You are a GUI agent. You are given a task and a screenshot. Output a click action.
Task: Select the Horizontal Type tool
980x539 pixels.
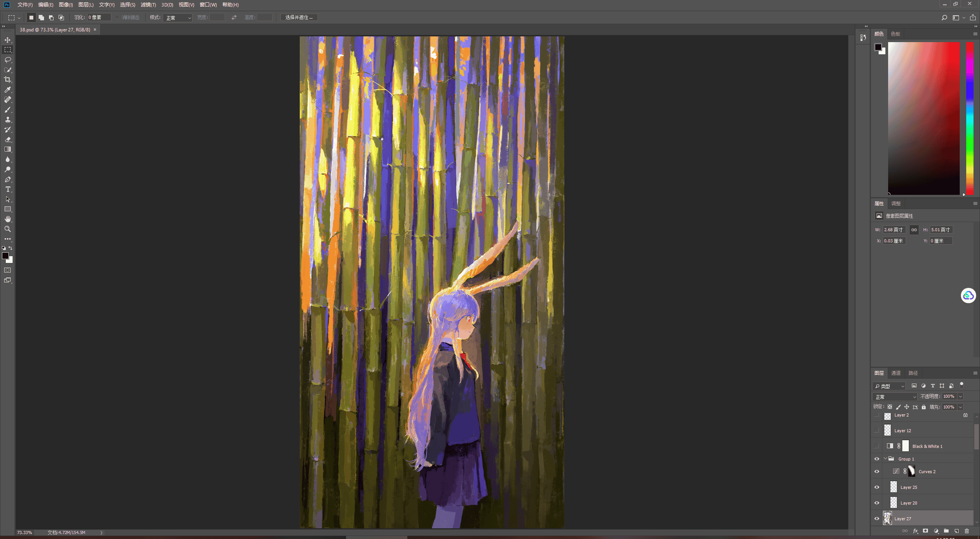8,189
